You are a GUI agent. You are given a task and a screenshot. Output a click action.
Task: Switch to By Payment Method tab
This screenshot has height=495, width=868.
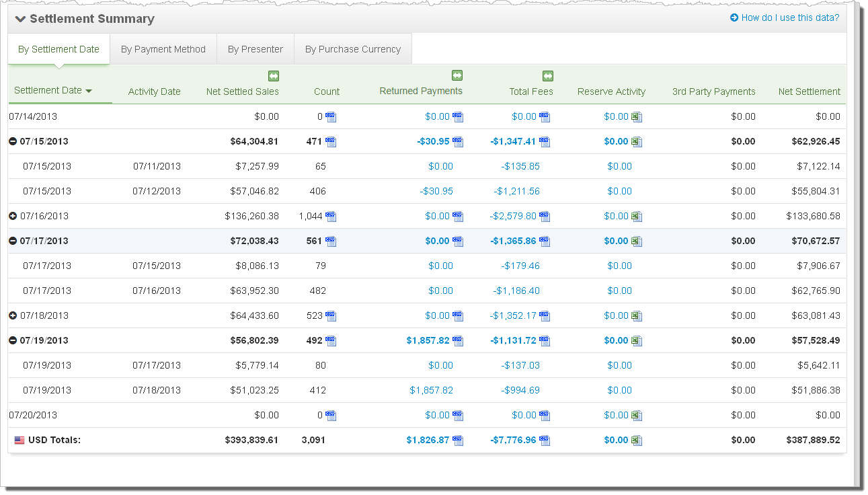(163, 49)
